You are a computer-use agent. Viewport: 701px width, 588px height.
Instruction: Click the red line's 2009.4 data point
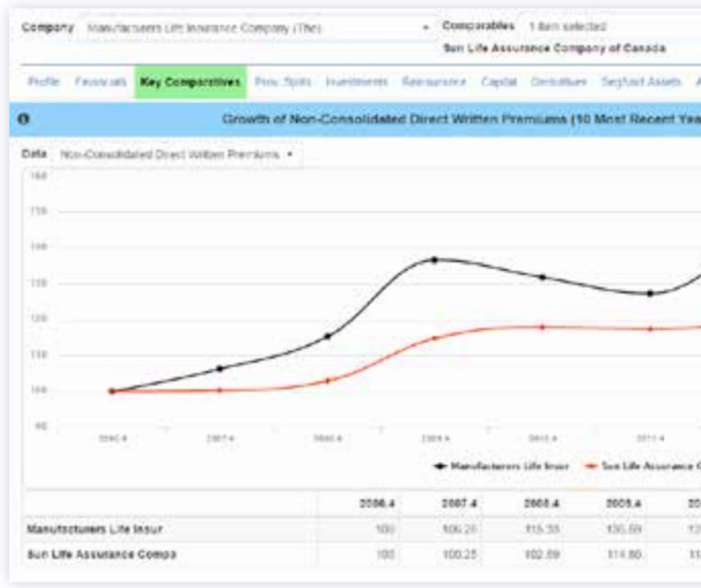435,338
